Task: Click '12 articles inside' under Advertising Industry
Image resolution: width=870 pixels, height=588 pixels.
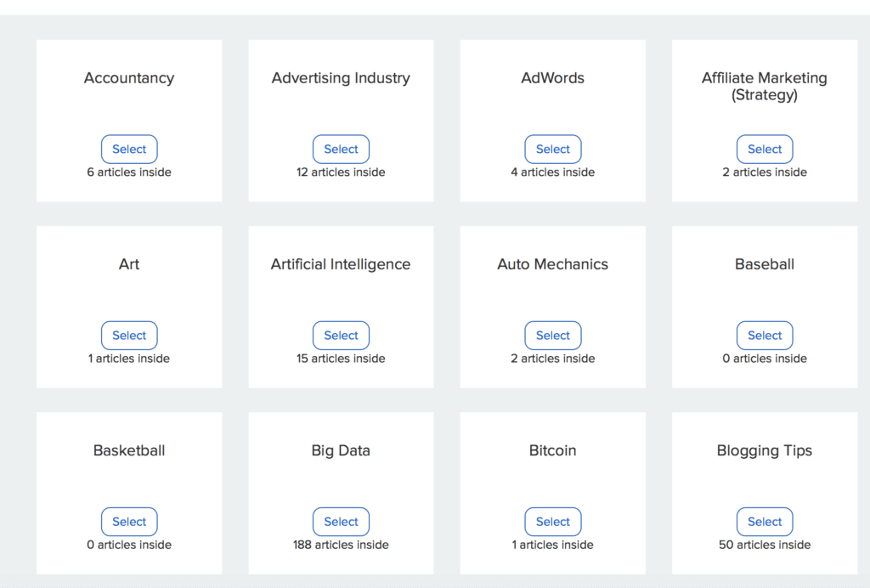Action: tap(341, 172)
